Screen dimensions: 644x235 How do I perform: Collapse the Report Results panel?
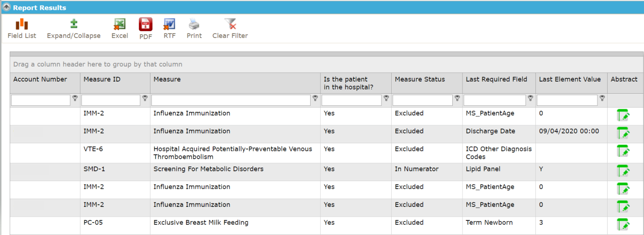(7, 7)
